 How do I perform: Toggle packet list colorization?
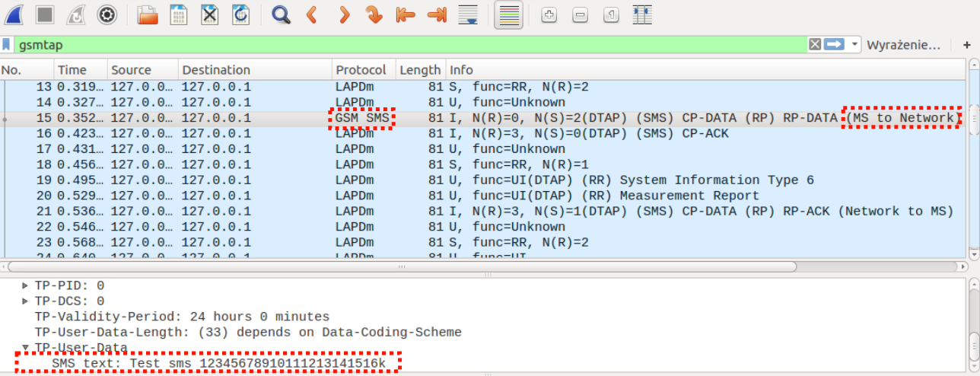[508, 14]
